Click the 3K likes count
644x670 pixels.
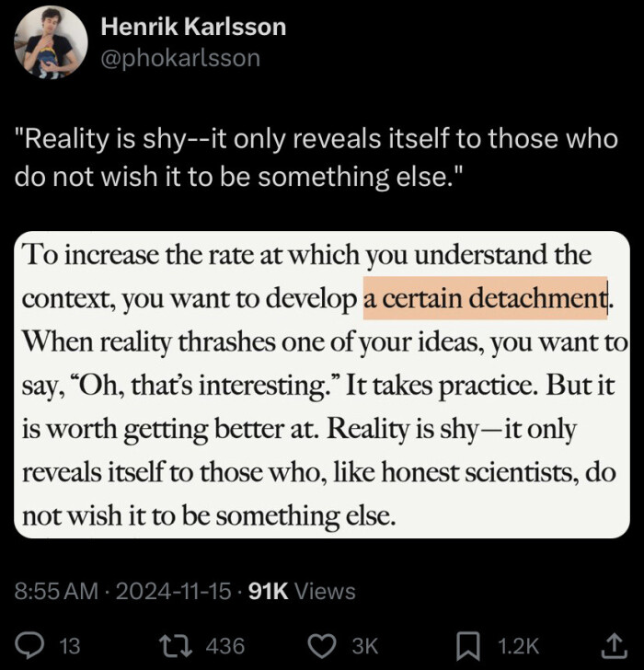[x=365, y=646]
